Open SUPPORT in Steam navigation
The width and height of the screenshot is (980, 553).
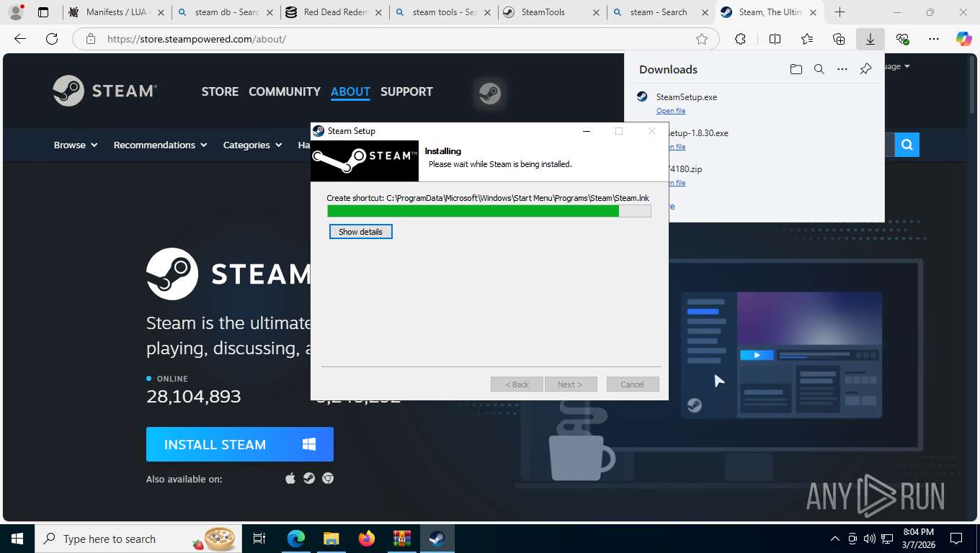click(x=406, y=91)
